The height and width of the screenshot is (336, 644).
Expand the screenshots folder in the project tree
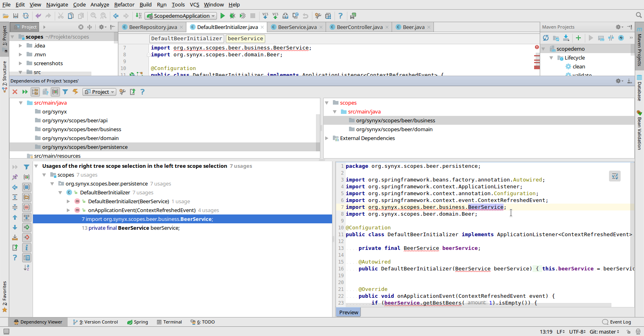pyautogui.click(x=21, y=63)
